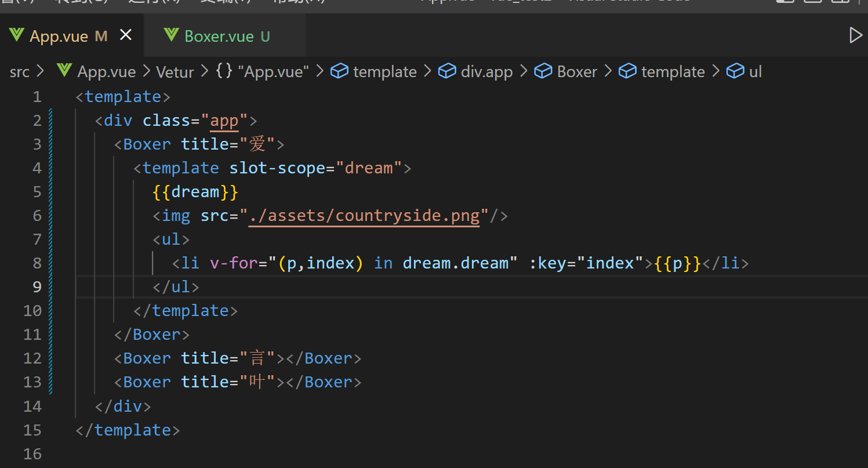This screenshot has width=868, height=468.
Task: Click the curly braces icon in the breadcrumbs
Action: [224, 71]
